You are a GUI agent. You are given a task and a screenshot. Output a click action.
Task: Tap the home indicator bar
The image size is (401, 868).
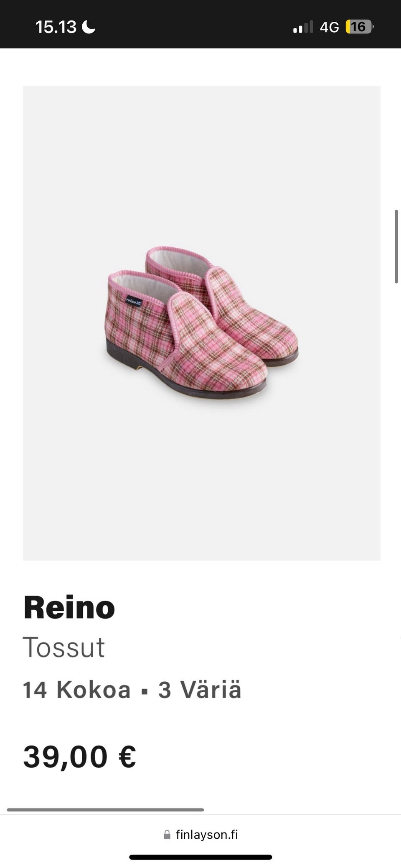(200, 857)
